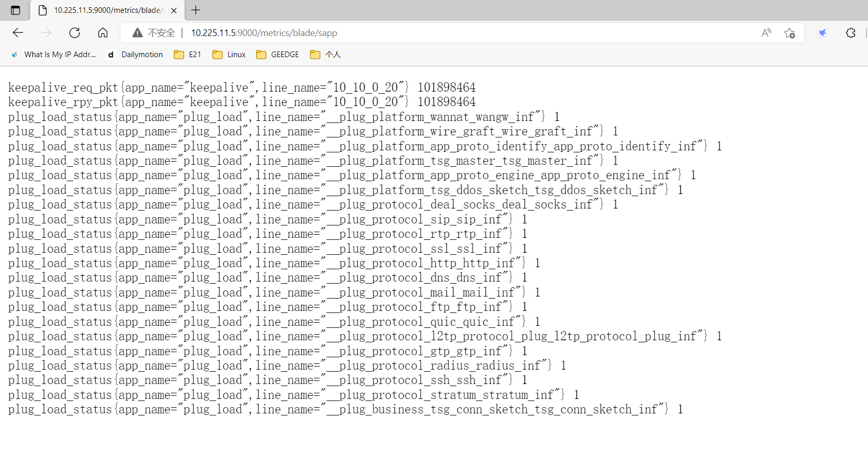This screenshot has height=453, width=868.
Task: Expand the Linux bookmarks folder
Action: click(229, 55)
